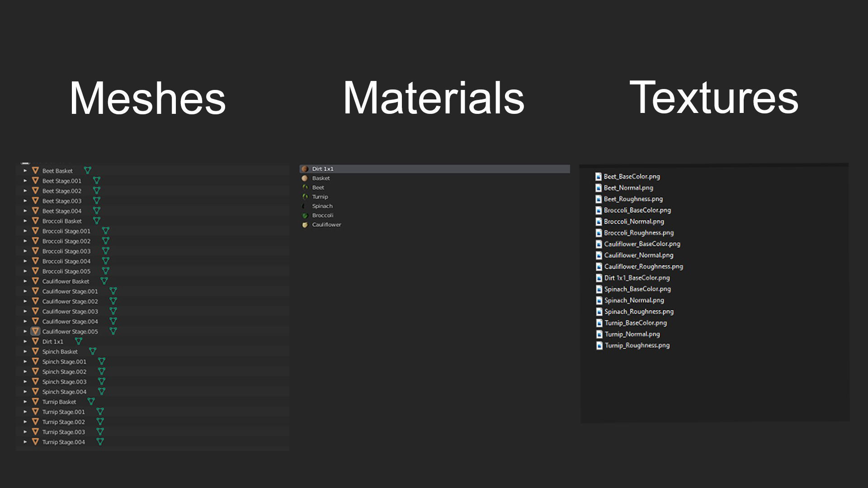Screen dimensions: 868x488
Task: Click the Basket material preview sphere icon
Action: (305, 178)
